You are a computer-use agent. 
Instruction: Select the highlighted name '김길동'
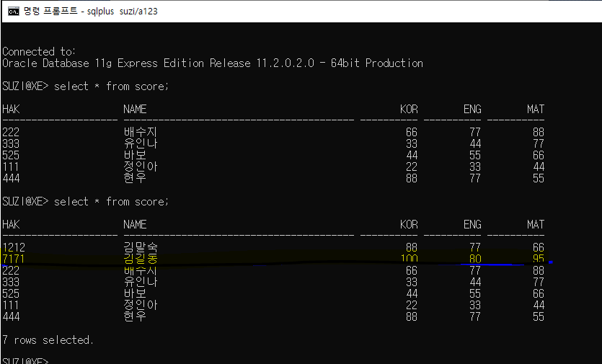pos(141,259)
